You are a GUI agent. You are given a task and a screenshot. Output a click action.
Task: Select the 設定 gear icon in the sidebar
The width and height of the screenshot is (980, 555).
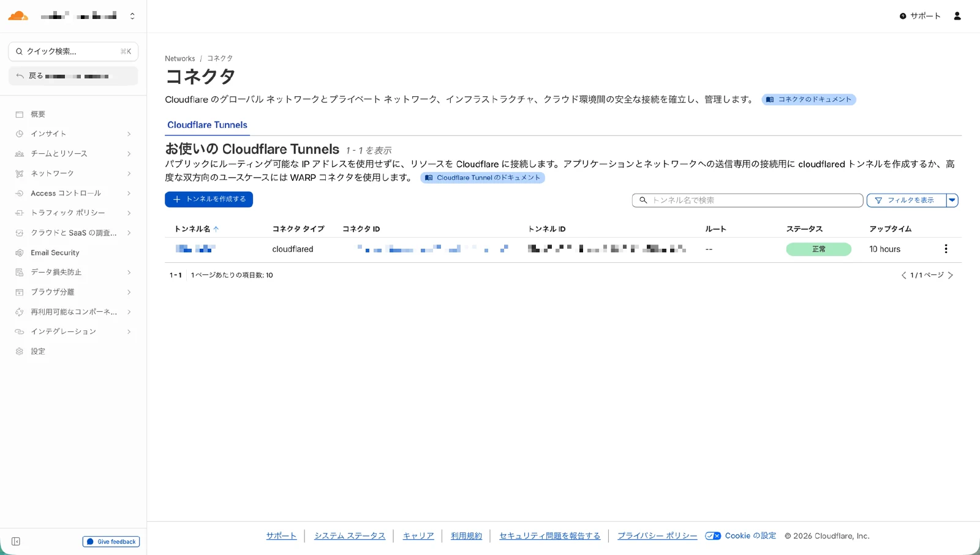20,351
